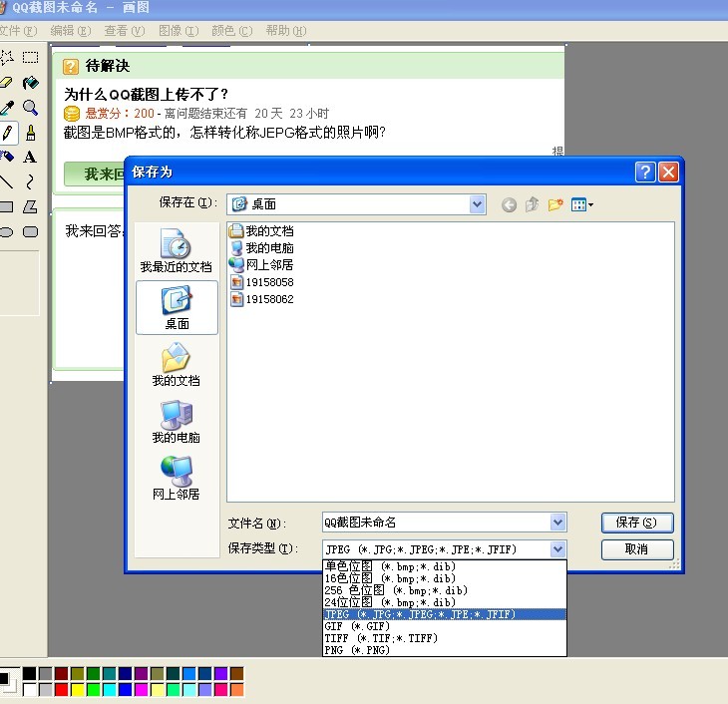This screenshot has width=728, height=704.
Task: Open the Edit (编辑) menu
Action: pyautogui.click(x=71, y=31)
